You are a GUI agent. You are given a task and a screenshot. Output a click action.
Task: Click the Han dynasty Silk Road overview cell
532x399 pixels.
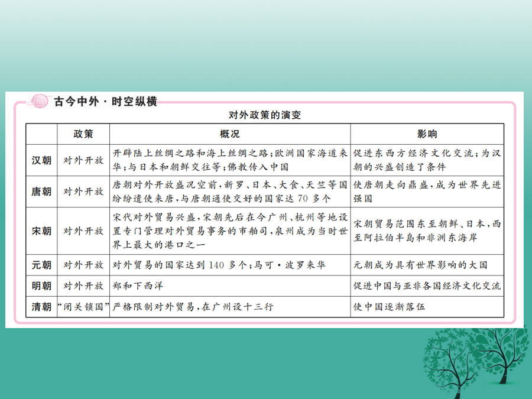(x=229, y=160)
